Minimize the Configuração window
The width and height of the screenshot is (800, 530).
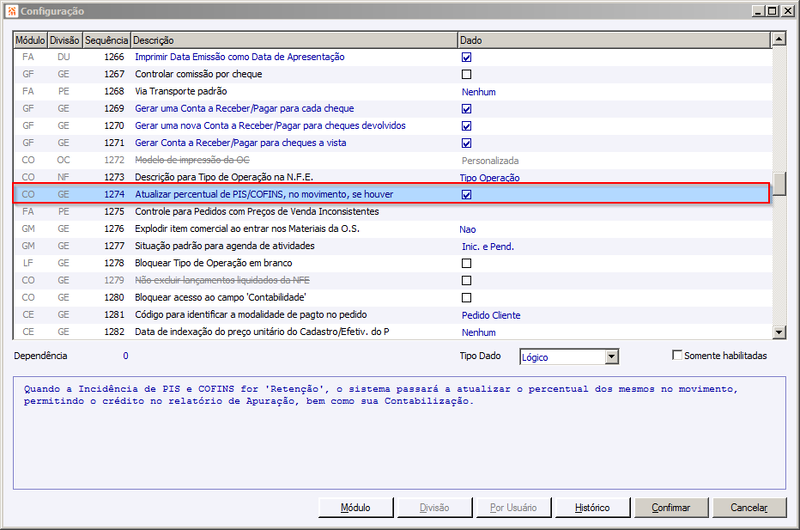pyautogui.click(x=758, y=11)
